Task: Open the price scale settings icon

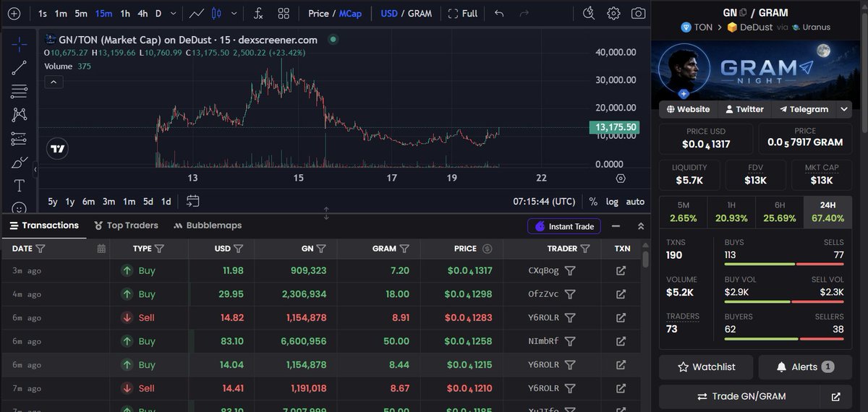Action: pyautogui.click(x=621, y=178)
